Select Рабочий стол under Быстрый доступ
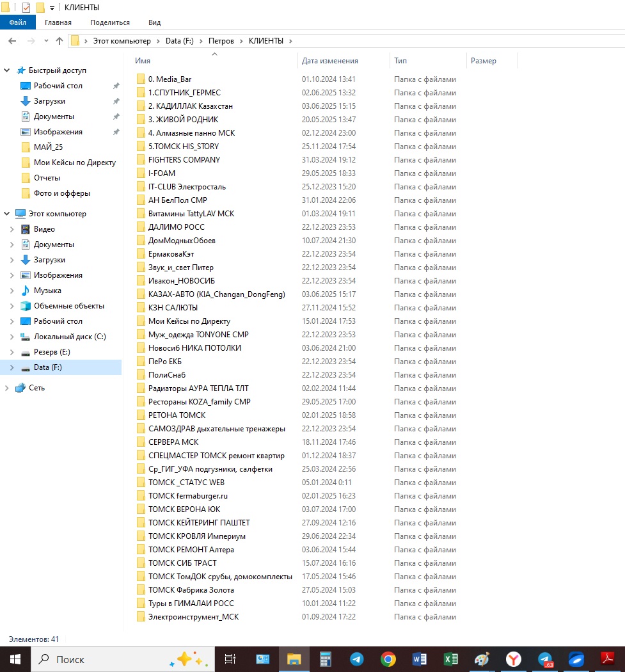 [58, 86]
